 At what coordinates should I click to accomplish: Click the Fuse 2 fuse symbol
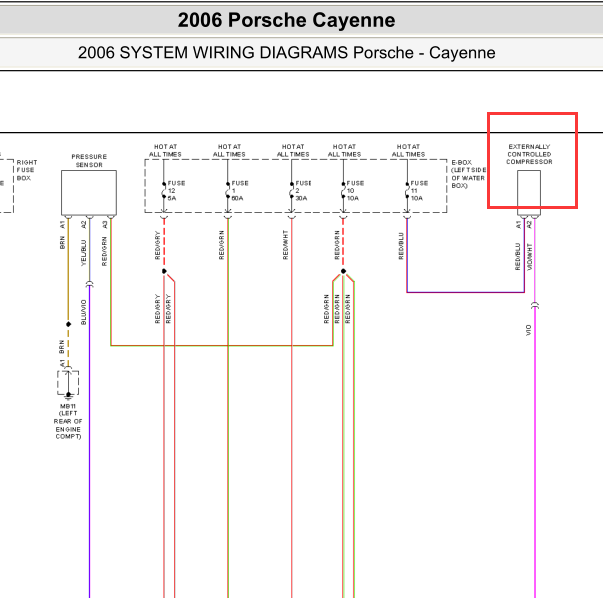pyautogui.click(x=292, y=190)
